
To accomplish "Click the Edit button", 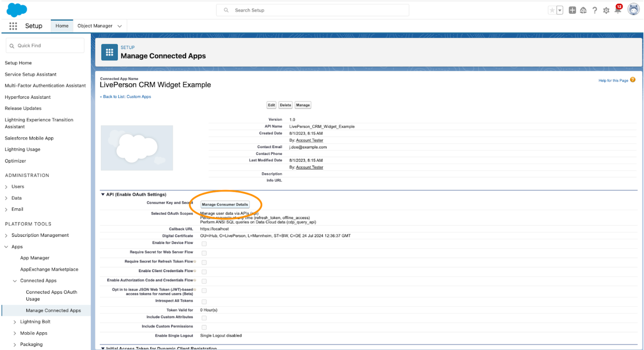I will tap(271, 105).
